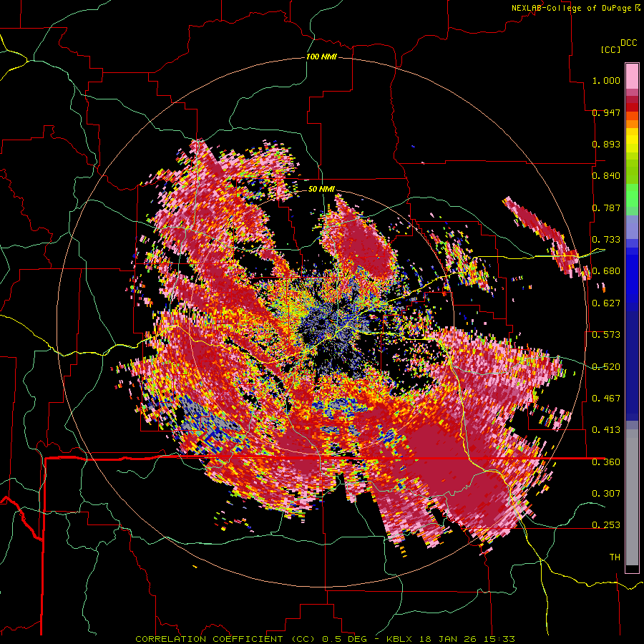Screen dimensions: 644x644
Task: Pick the bright green segment of color bar
Action: (x=632, y=195)
